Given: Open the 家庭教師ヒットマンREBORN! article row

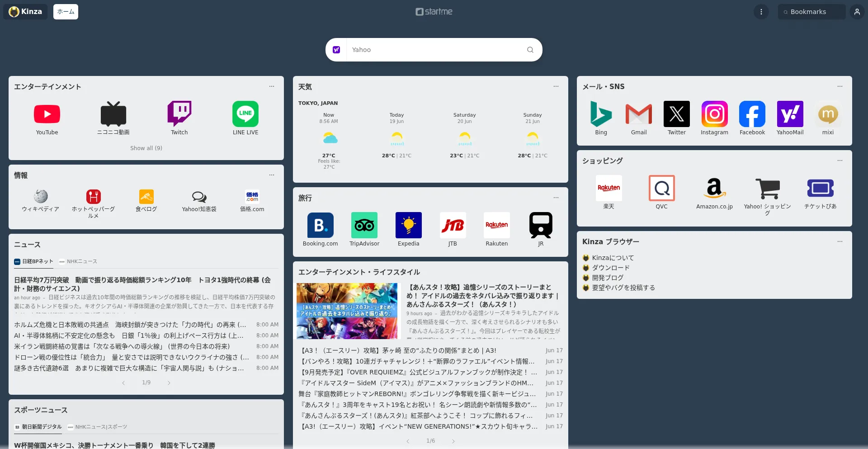Looking at the screenshot, I should tap(430, 394).
